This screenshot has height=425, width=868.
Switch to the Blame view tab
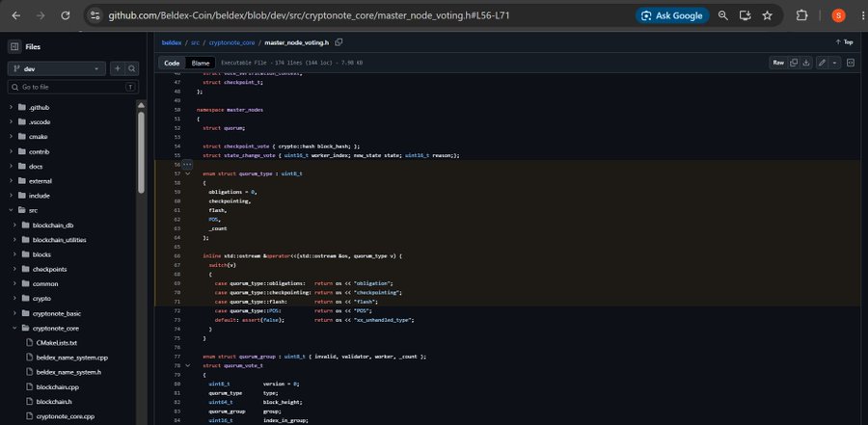[201, 63]
